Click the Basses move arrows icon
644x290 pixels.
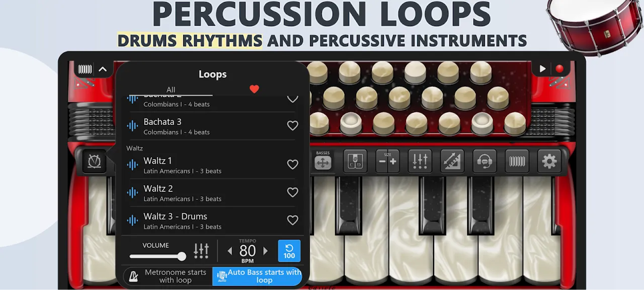point(323,162)
